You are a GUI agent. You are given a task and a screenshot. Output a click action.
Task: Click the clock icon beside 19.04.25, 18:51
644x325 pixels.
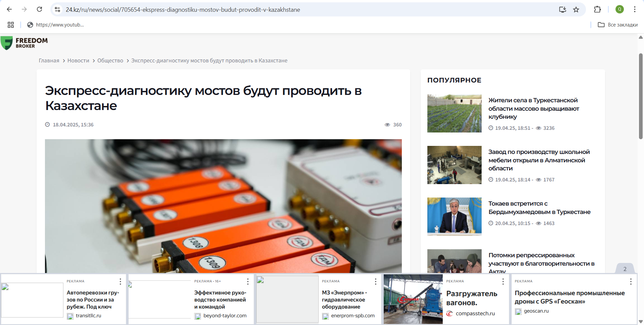tap(491, 128)
